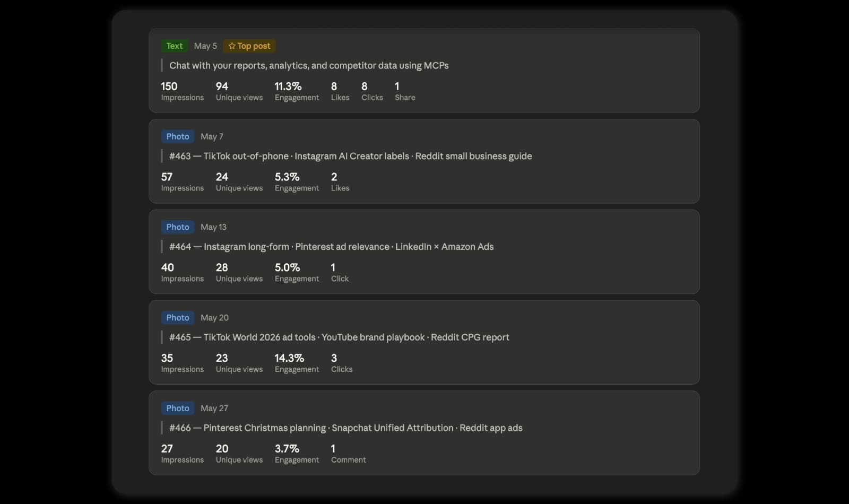Click the Photo tag on May 27 post
The height and width of the screenshot is (504, 849).
pos(177,409)
